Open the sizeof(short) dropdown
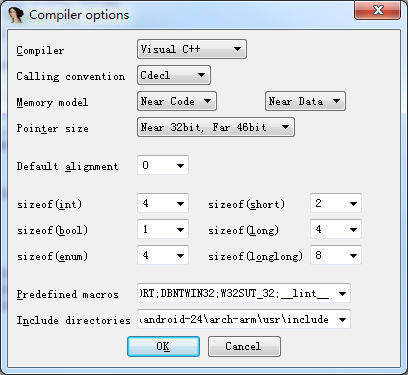 coord(336,203)
